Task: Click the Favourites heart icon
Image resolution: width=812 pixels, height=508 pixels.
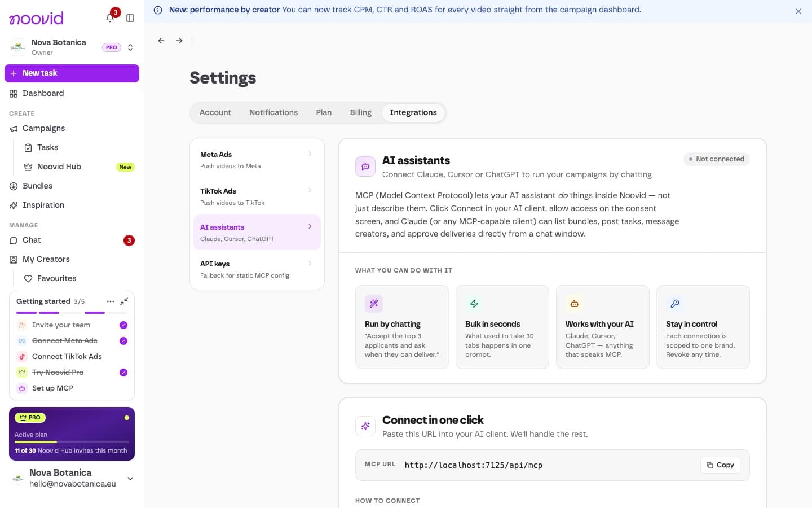Action: coord(28,279)
